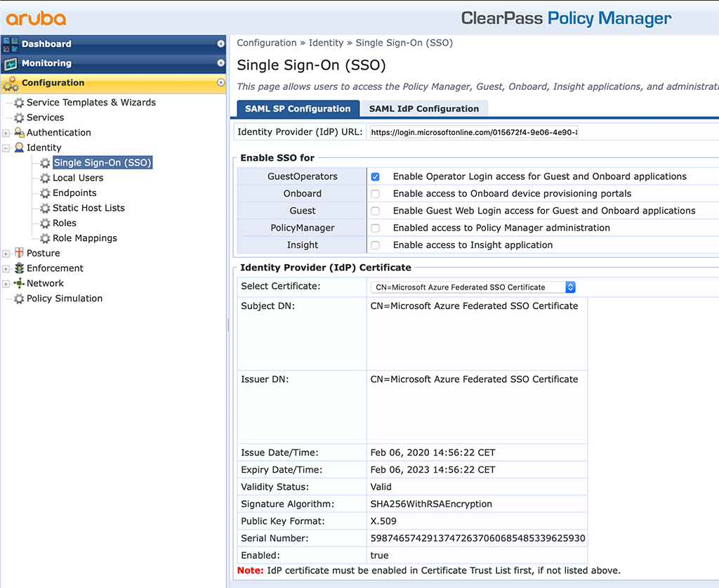Click the Serial Number value
719x588 pixels.
click(x=477, y=538)
